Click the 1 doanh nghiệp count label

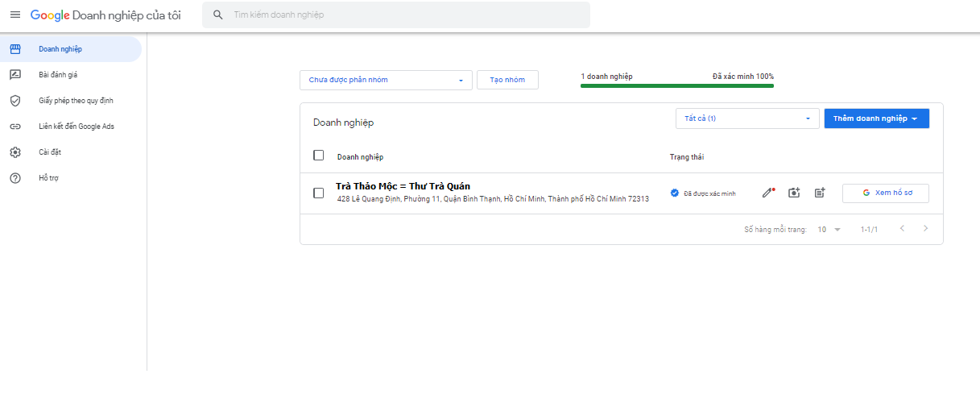606,77
